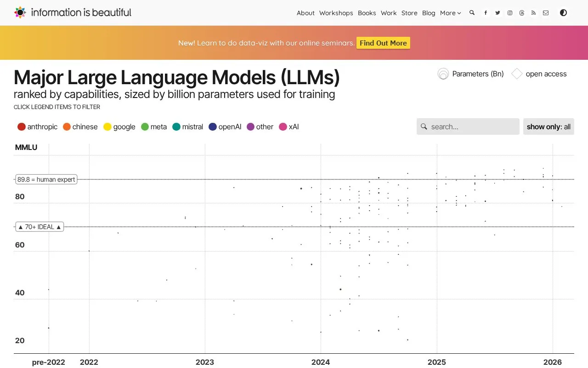Image resolution: width=588 pixels, height=368 pixels.
Task: Expand the More menu dropdown
Action: click(451, 13)
